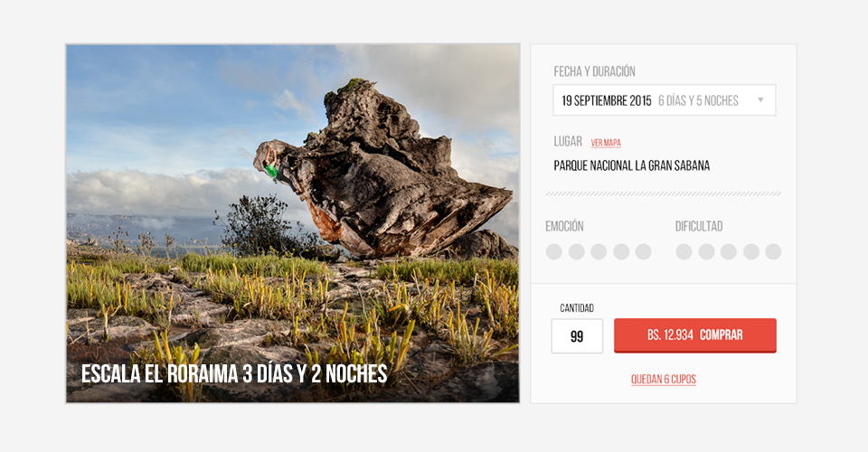Screen dimensions: 868x452
Task: Select the second Emoción rating dot
Action: [x=577, y=251]
